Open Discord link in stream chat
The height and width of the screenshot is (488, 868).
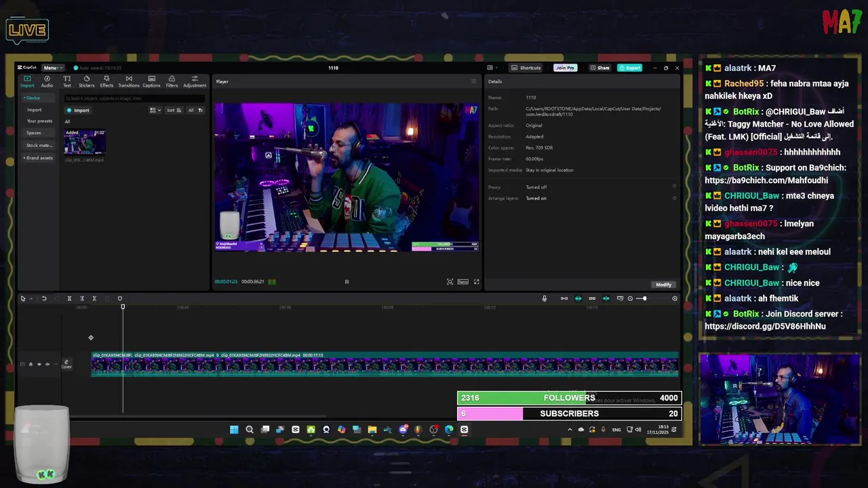[765, 327]
